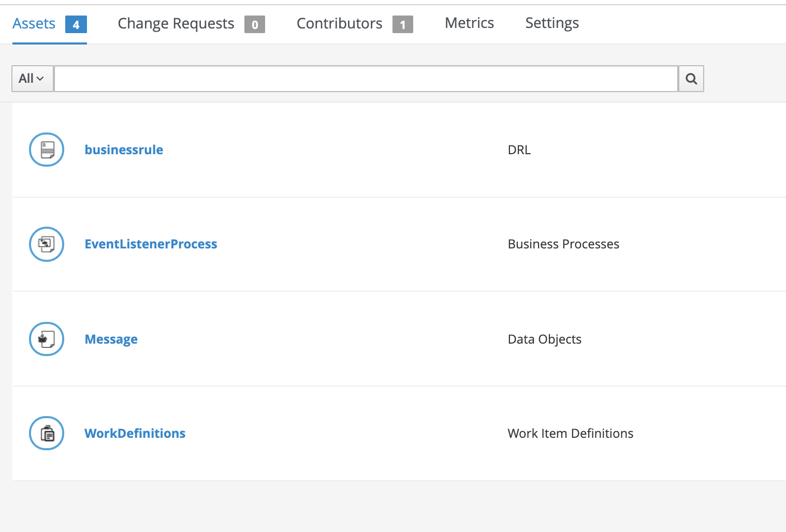
Task: Open the Change Requests tab
Action: pyautogui.click(x=191, y=24)
